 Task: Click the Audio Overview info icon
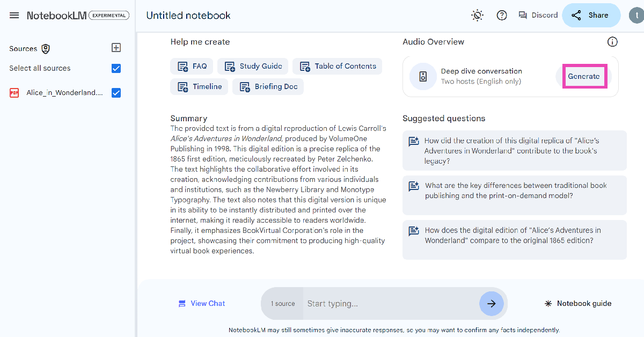(x=612, y=42)
